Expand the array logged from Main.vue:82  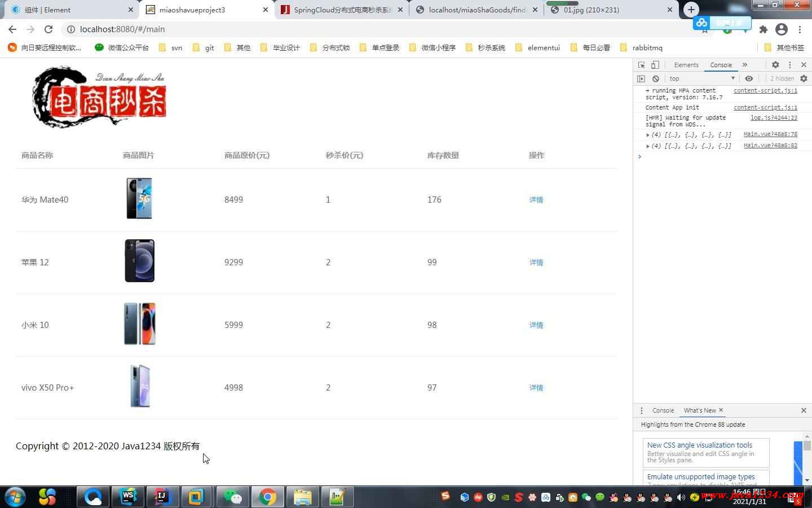pyautogui.click(x=648, y=146)
